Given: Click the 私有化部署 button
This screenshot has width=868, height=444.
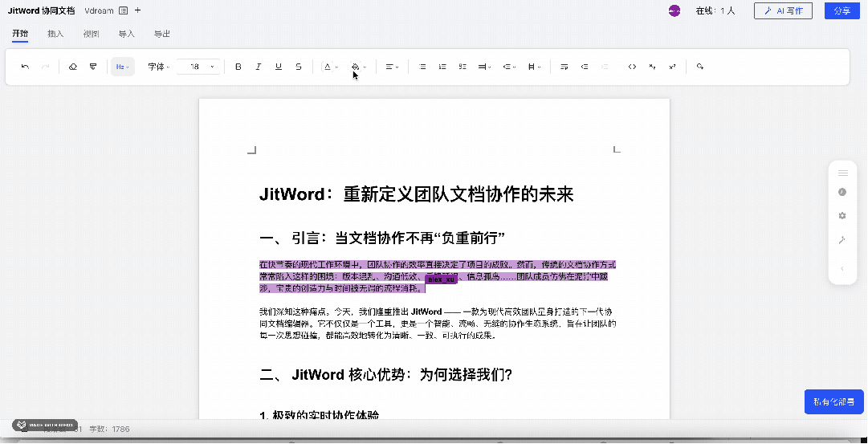Looking at the screenshot, I should coord(833,402).
